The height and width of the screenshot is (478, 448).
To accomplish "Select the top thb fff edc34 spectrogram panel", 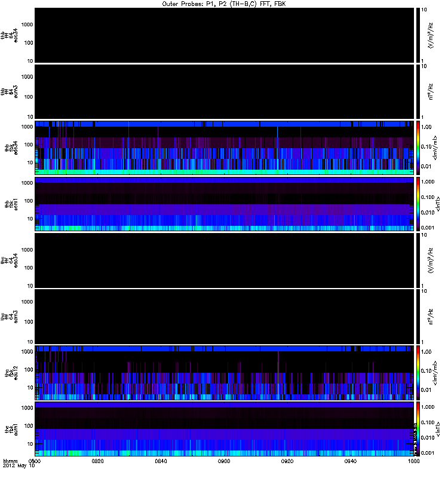I will point(224,35).
